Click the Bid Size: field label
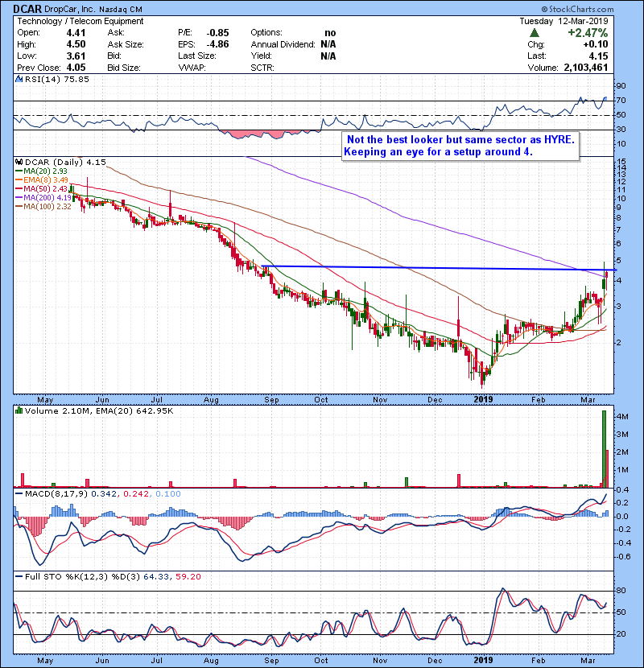 [124, 68]
